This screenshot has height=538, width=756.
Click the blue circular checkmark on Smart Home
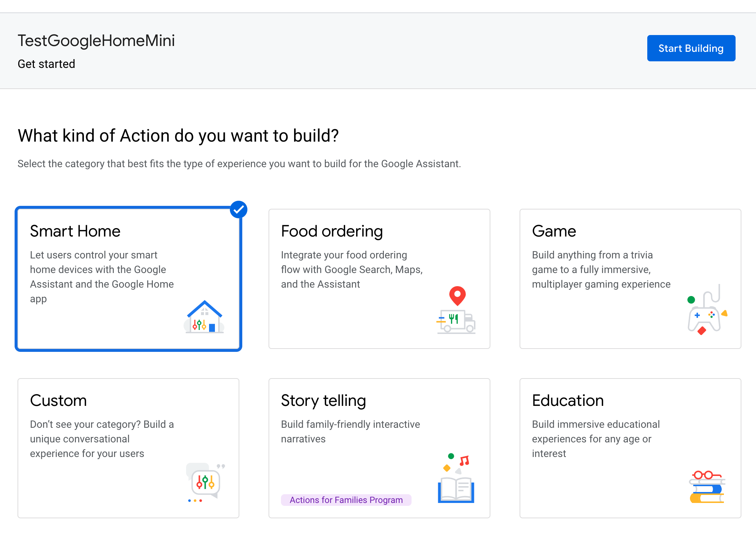(x=239, y=209)
